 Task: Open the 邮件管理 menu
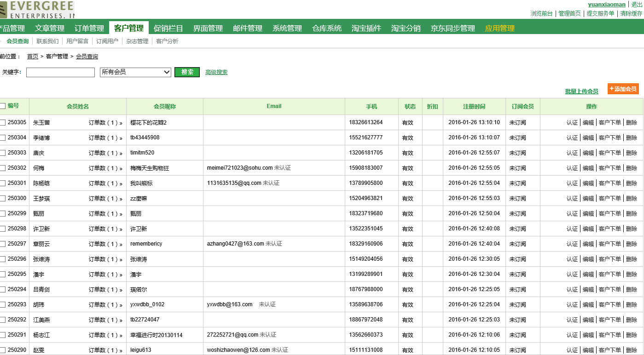tap(248, 28)
